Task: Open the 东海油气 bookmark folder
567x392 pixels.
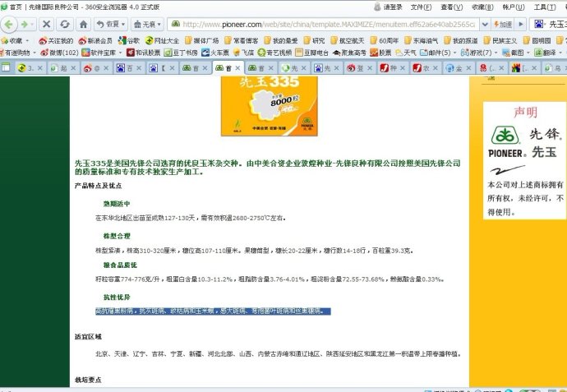Action: point(422,40)
